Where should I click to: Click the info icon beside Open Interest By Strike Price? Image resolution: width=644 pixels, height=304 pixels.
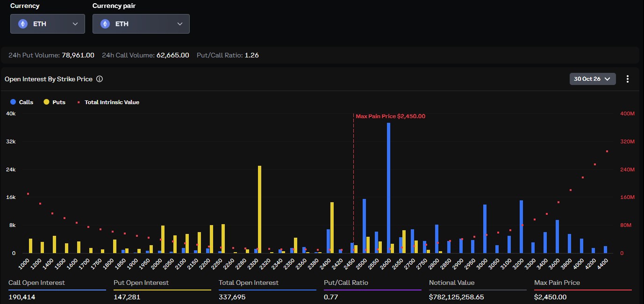100,79
